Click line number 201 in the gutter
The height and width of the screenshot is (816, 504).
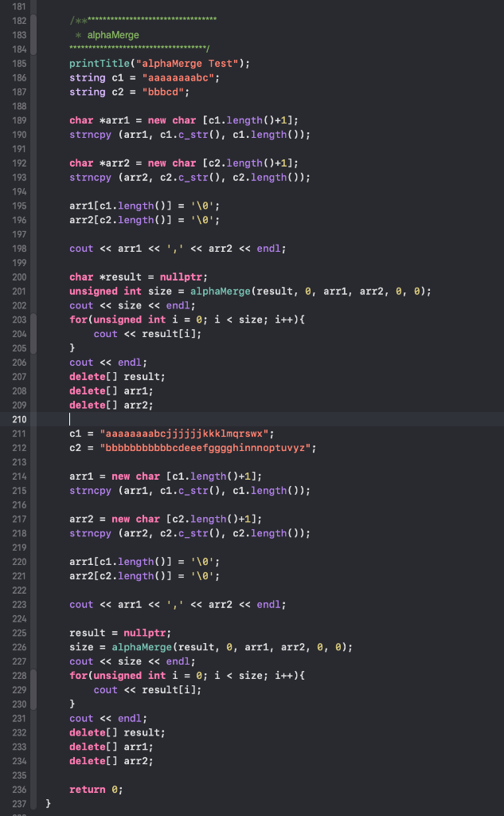[19, 292]
